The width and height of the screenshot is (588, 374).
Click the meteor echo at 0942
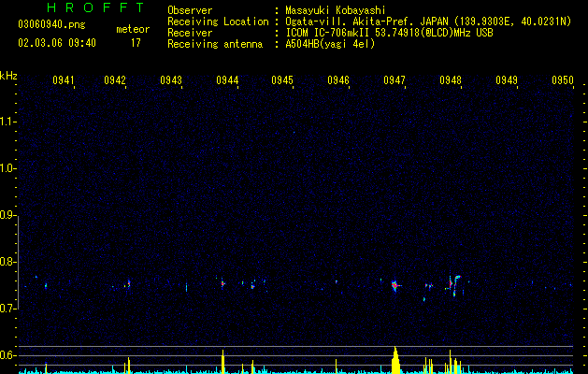(128, 284)
